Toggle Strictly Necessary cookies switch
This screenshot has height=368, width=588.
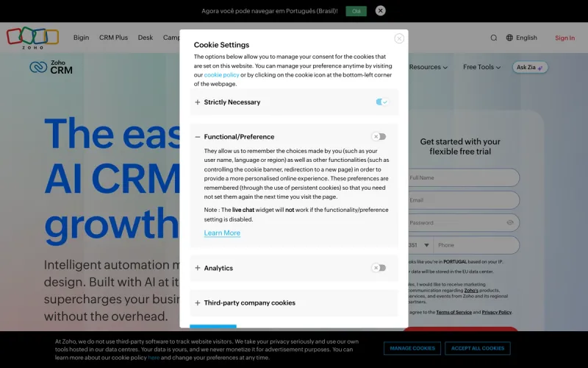(381, 102)
